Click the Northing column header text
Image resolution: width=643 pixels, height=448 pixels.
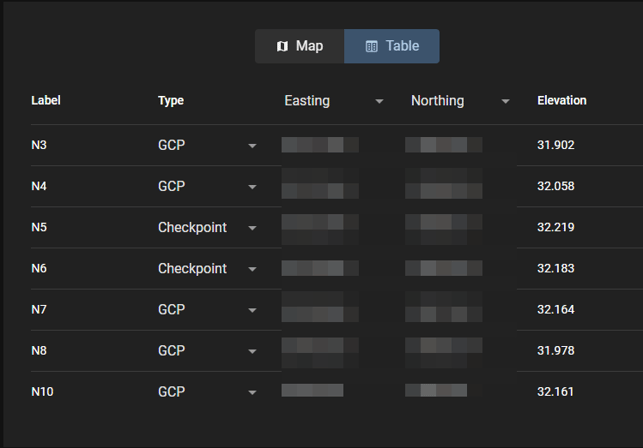pyautogui.click(x=438, y=101)
